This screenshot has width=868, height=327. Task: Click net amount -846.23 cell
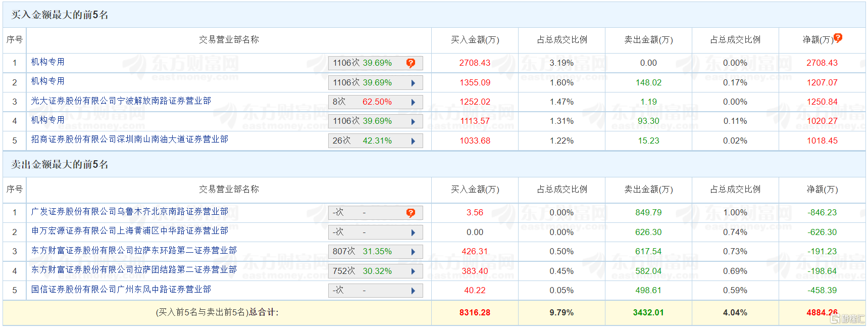tap(822, 213)
